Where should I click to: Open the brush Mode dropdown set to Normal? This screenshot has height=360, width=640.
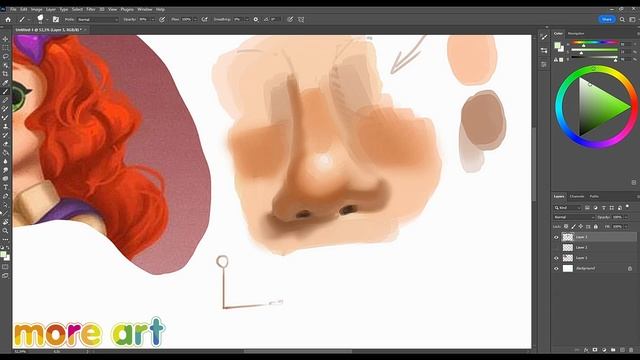coord(97,20)
